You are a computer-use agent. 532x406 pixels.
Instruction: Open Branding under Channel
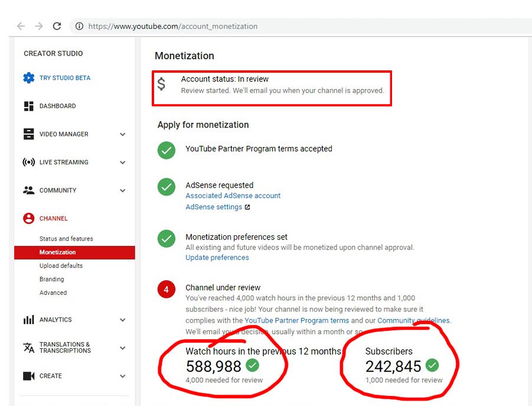point(51,279)
